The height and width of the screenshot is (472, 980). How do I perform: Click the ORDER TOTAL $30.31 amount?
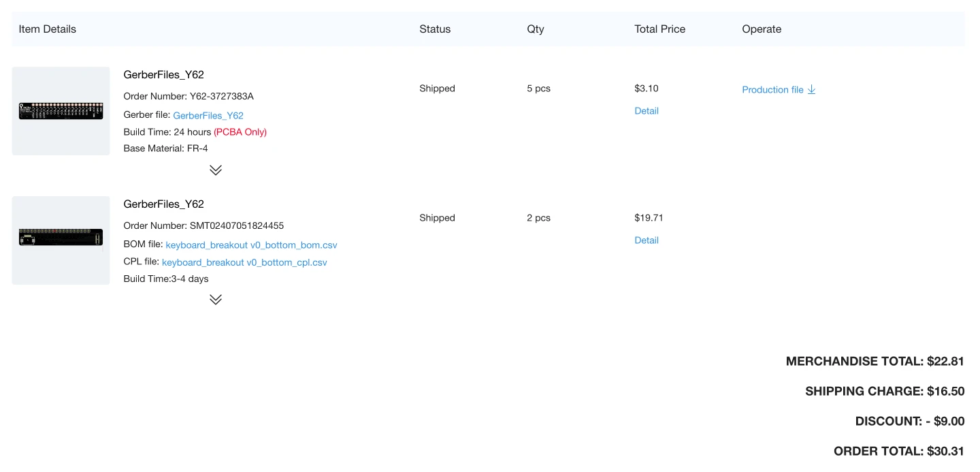pos(945,451)
